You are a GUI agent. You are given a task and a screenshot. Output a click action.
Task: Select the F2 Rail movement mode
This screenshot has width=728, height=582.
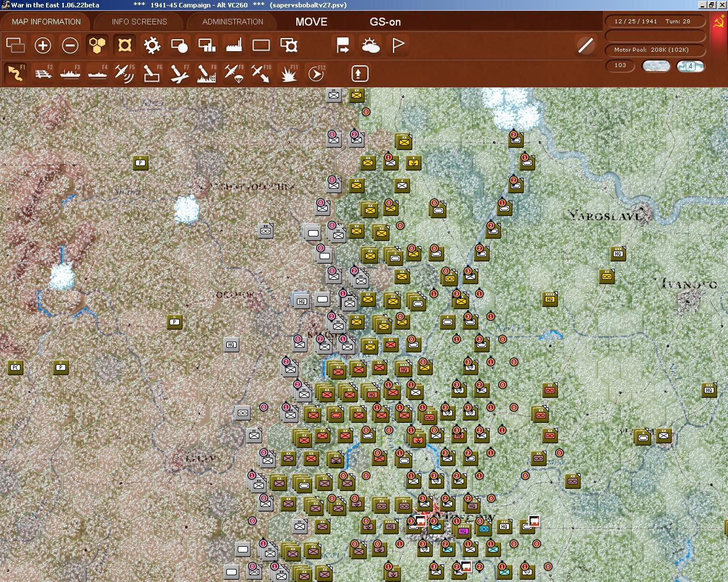click(x=43, y=73)
